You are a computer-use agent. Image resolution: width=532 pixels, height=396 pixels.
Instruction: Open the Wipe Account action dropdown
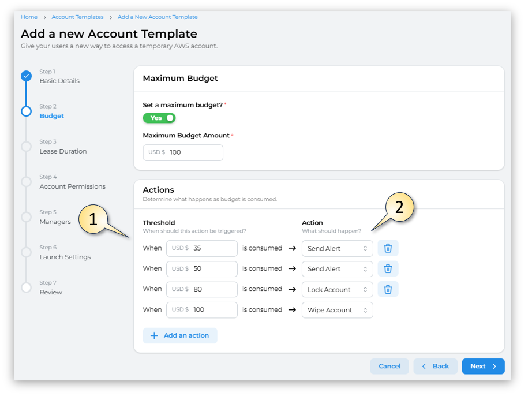pos(337,310)
